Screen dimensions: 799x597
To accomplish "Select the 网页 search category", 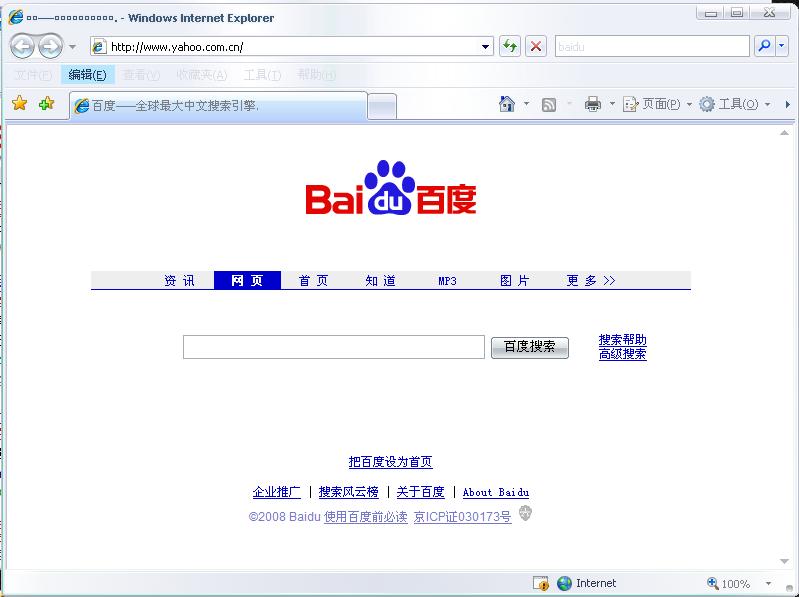I will tap(247, 280).
